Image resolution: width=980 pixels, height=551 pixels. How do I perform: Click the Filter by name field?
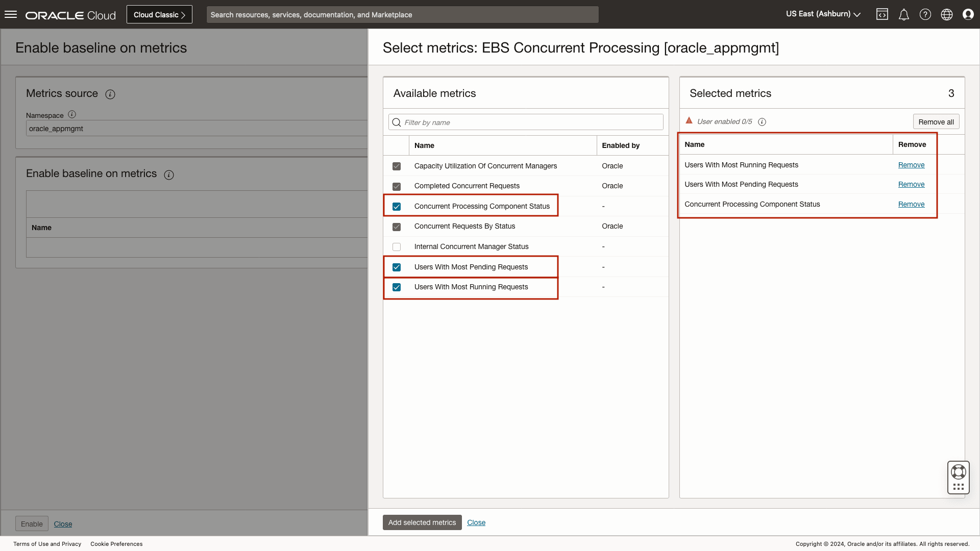(x=526, y=122)
